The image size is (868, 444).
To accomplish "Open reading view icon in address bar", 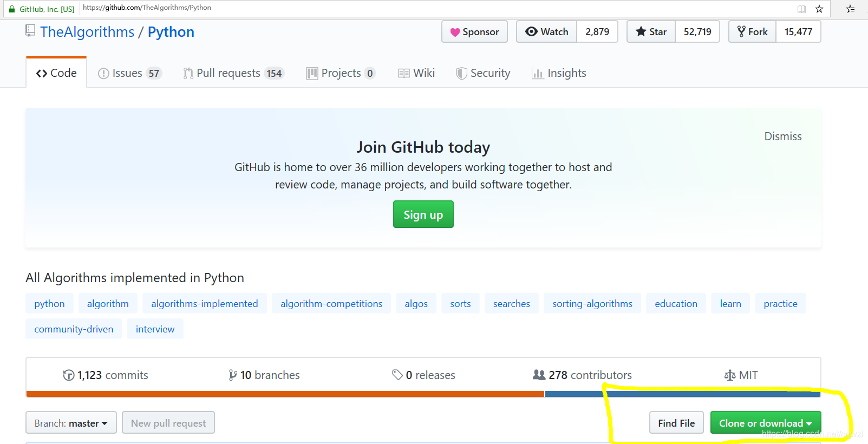I will tap(801, 9).
